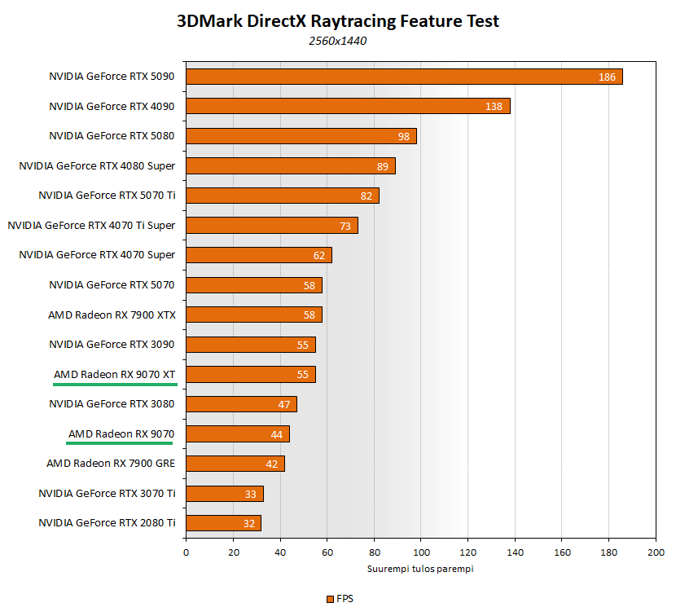This screenshot has height=616, width=676.
Task: Select the 'NVIDIA GeForce RTX 5090' label
Action: (x=112, y=77)
